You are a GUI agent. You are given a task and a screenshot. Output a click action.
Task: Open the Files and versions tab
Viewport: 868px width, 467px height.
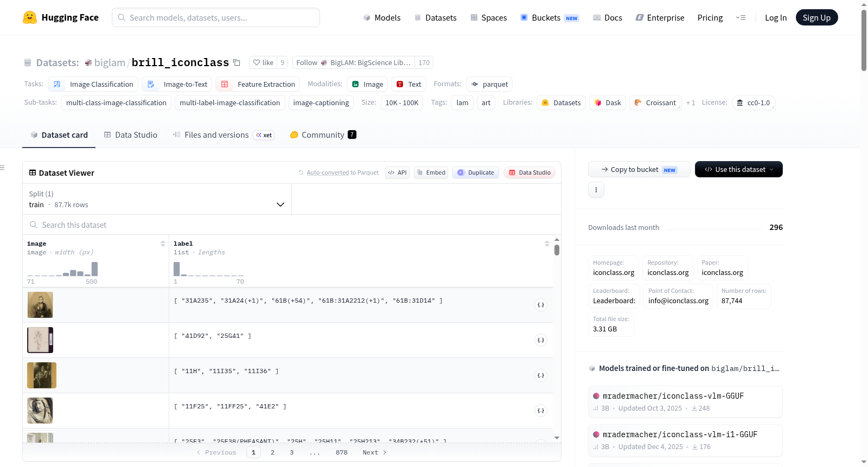click(224, 135)
